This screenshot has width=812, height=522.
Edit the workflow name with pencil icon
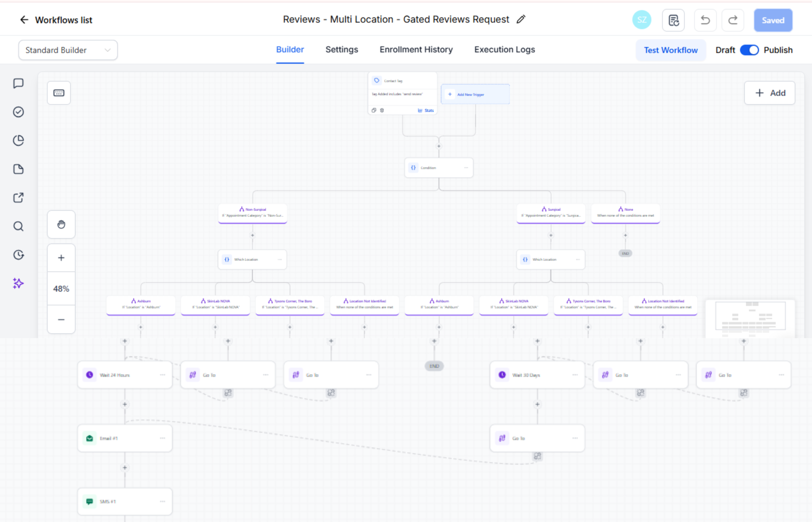click(521, 19)
